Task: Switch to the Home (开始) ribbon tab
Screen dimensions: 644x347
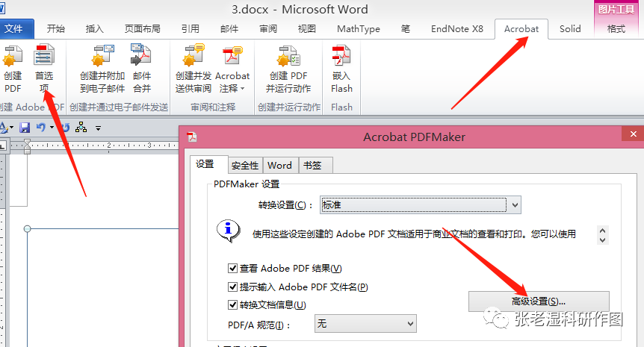Action: (x=55, y=28)
